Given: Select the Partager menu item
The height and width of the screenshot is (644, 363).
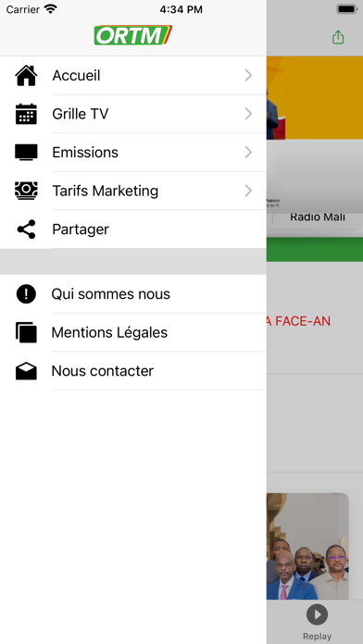Looking at the screenshot, I should (133, 229).
